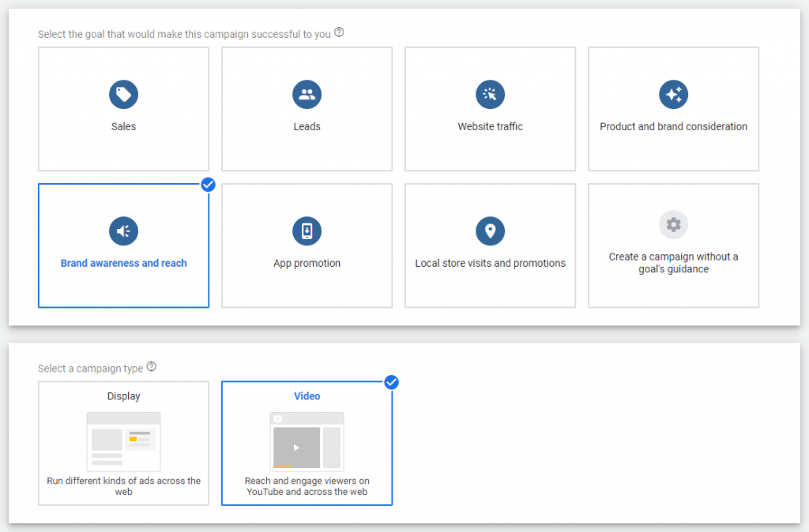Click the Website traffic label

[490, 127]
